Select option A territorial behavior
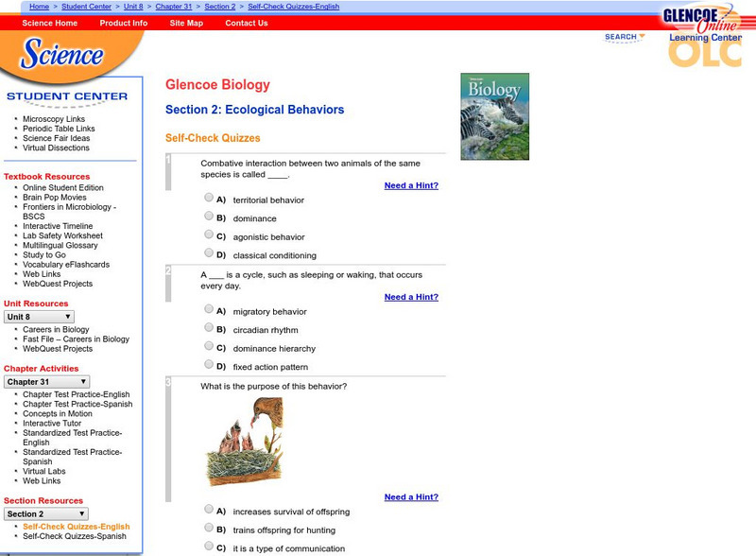 (x=209, y=198)
